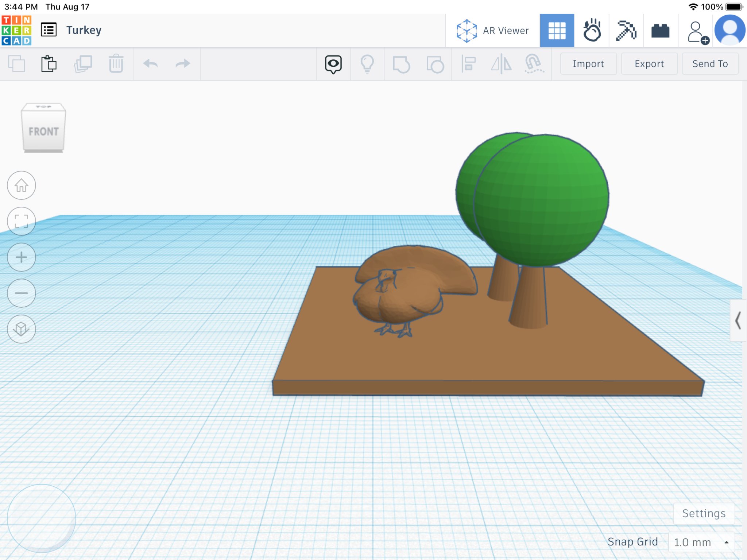Open the Align tool
Screen dimensions: 747x560
(469, 65)
